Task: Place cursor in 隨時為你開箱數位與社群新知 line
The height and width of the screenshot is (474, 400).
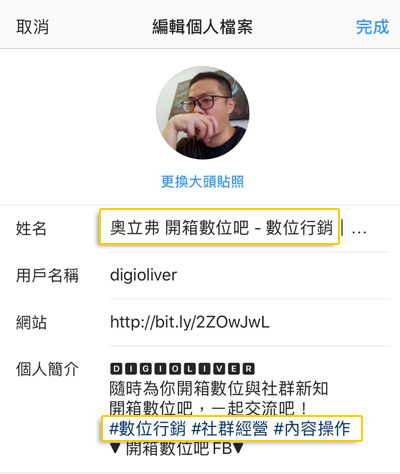Action: (219, 389)
